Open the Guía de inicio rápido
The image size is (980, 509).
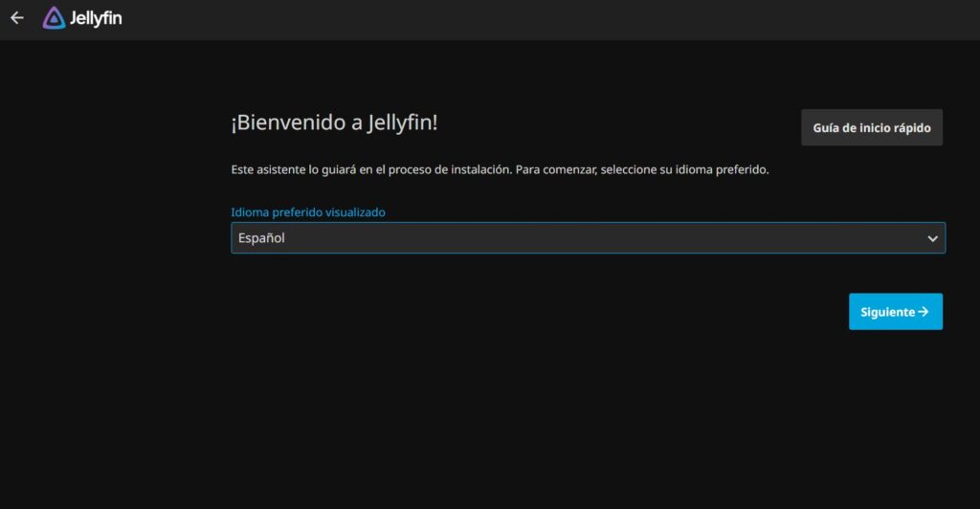click(871, 127)
